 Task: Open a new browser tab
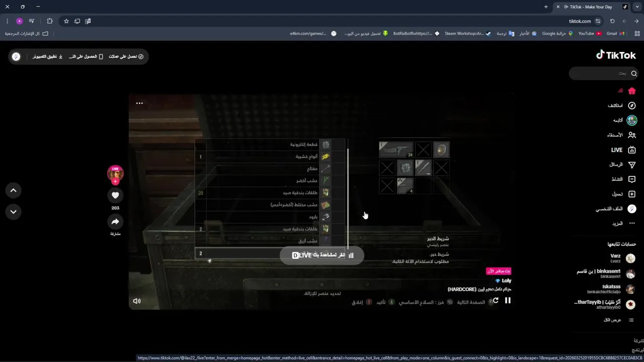tap(546, 7)
